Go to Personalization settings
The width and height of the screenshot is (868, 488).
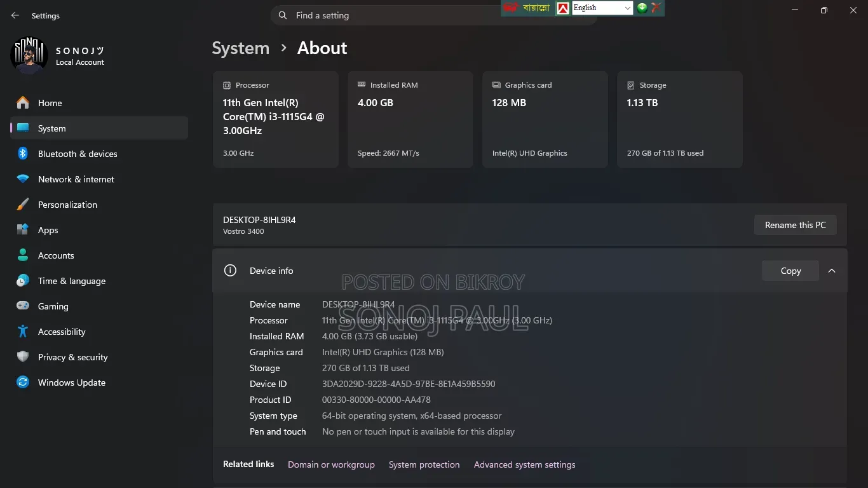click(x=99, y=205)
